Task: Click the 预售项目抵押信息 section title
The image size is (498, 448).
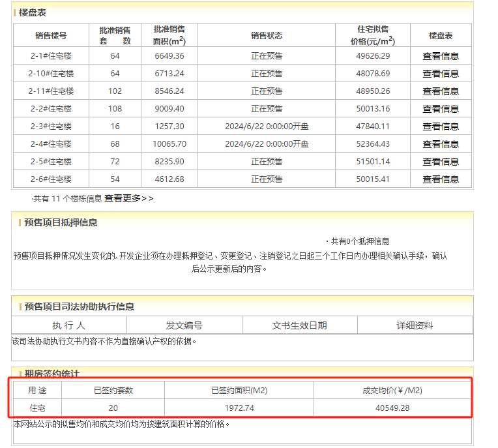Action: pyautogui.click(x=61, y=222)
